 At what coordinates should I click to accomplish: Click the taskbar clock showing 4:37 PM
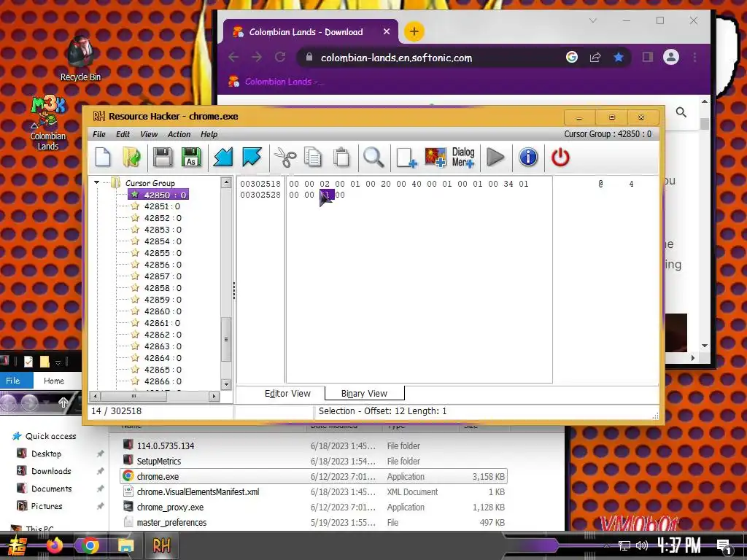(679, 545)
